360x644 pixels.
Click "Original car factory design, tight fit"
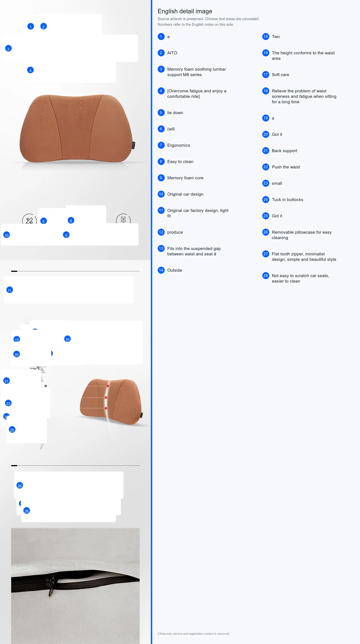click(x=198, y=213)
